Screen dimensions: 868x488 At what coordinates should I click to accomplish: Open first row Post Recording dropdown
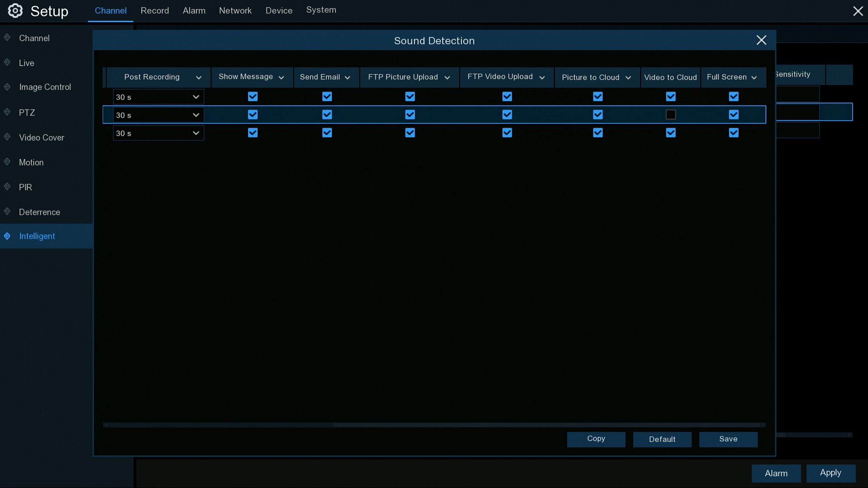coord(158,97)
